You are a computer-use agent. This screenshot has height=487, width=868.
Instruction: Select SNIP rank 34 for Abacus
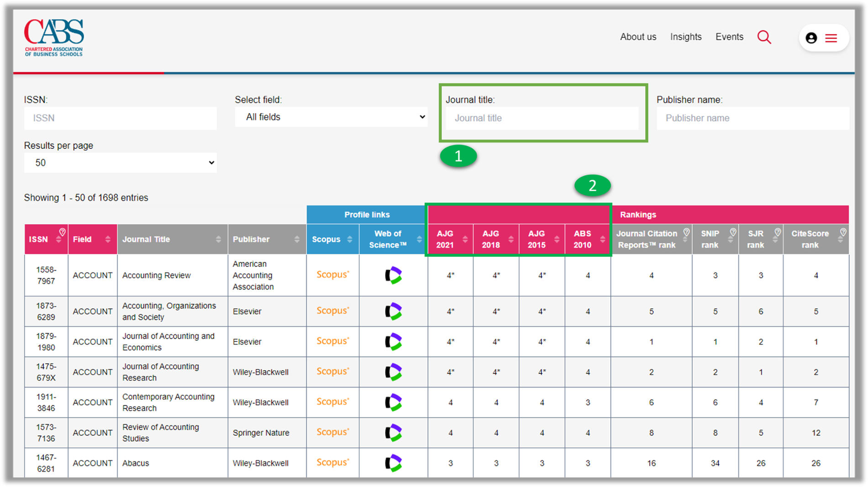(x=715, y=463)
